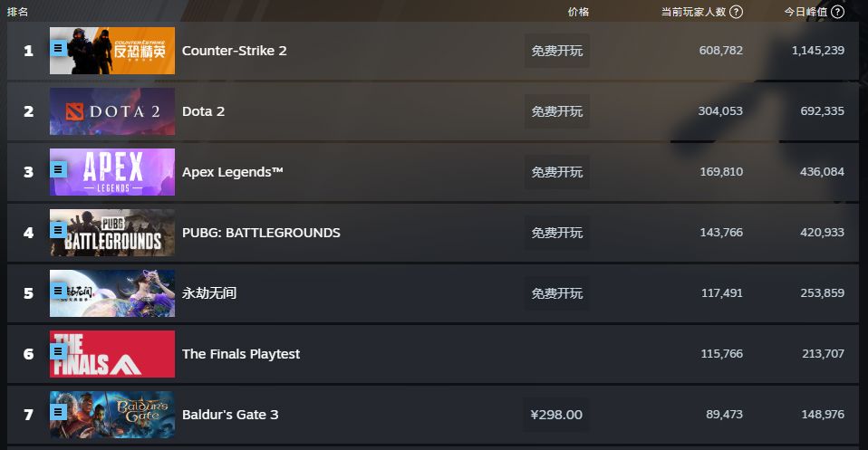Click the library badge icon on The Finals
This screenshot has height=450, width=868.
pos(59,351)
